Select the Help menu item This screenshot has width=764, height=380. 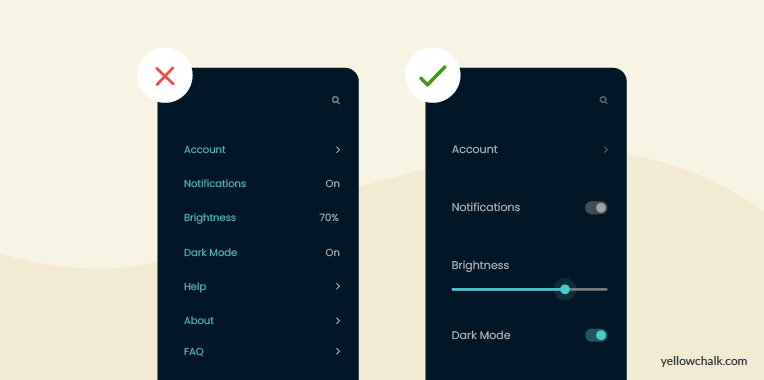coord(195,286)
